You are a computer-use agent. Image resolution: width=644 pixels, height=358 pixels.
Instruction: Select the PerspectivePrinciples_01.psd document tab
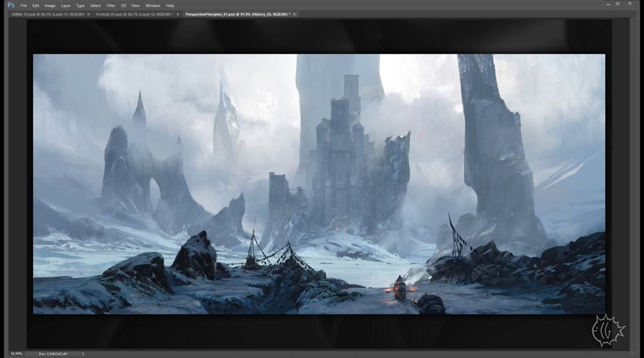coord(239,14)
